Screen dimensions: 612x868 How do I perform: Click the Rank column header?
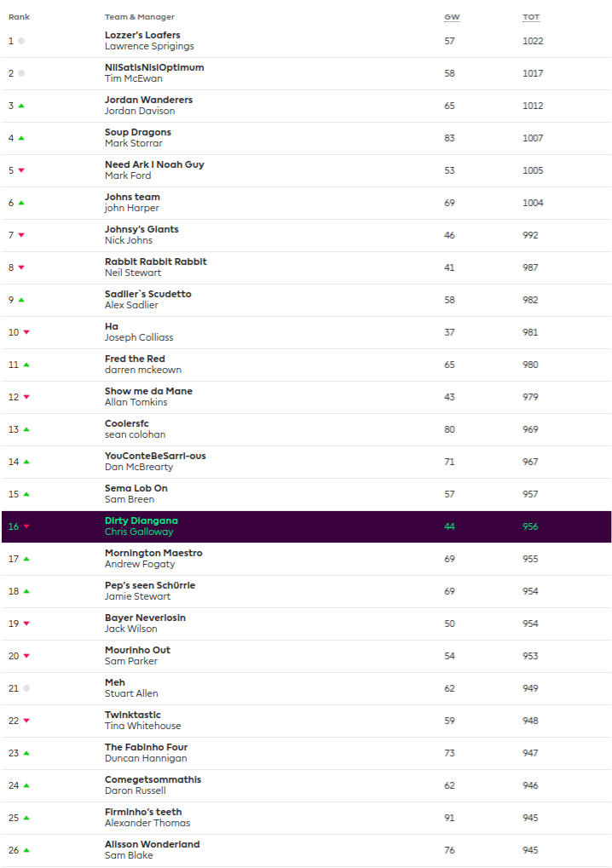(19, 17)
